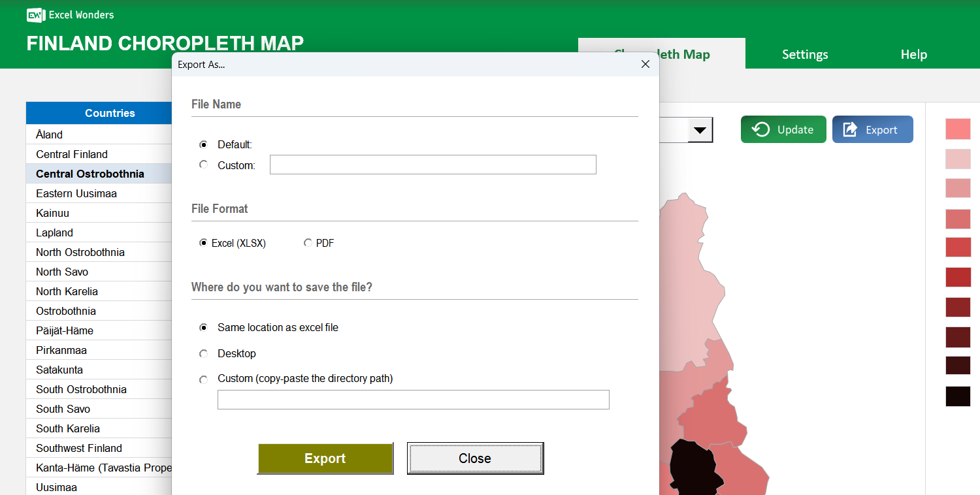Click the olive Export button in the dialog
Screen dimensions: 980x495
(x=325, y=458)
